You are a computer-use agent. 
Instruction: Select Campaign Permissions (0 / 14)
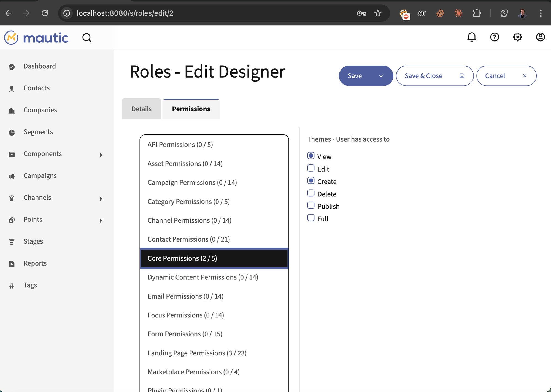[x=214, y=183]
